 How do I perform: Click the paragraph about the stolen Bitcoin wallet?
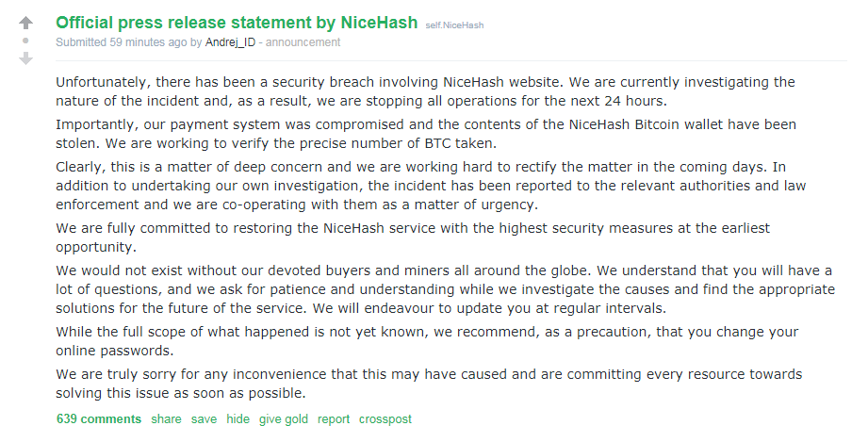tap(426, 134)
